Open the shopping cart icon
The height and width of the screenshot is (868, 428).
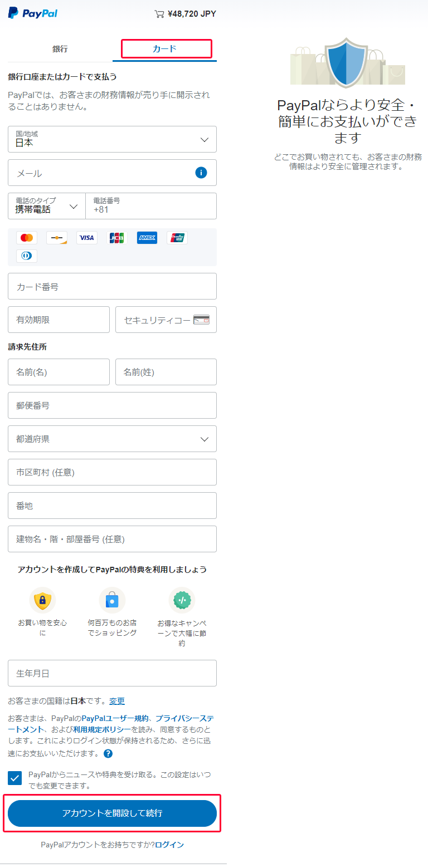coord(159,14)
